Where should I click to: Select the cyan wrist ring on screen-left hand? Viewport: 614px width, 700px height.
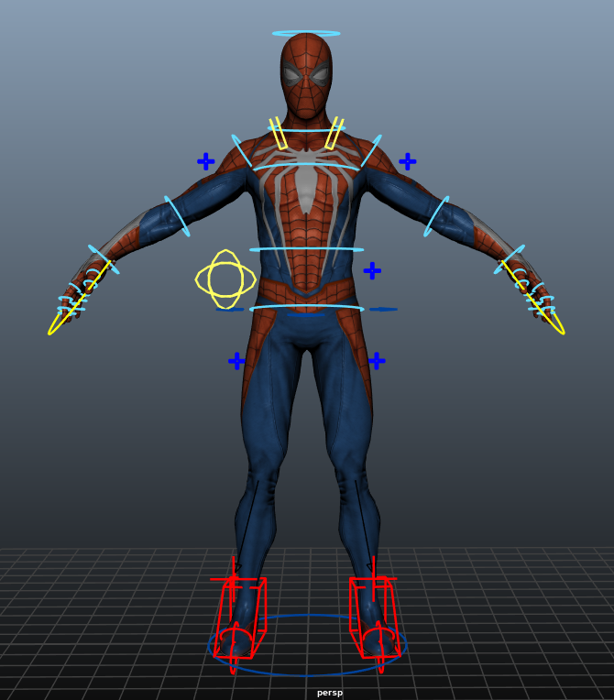pos(104,259)
